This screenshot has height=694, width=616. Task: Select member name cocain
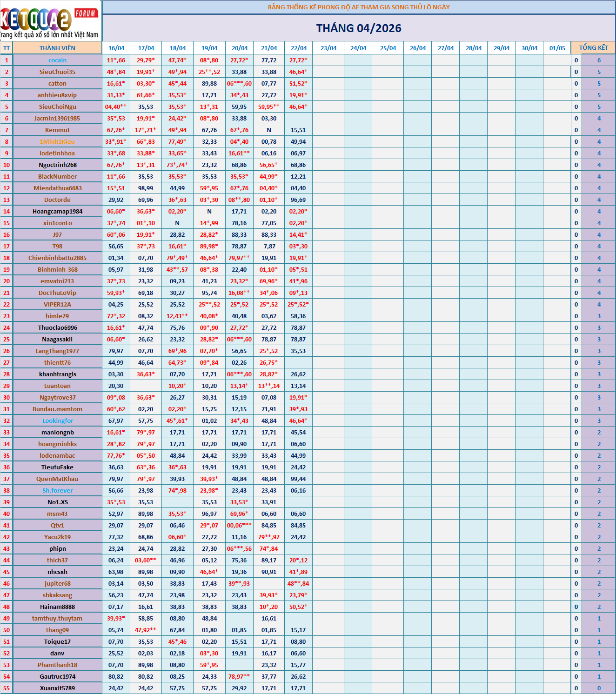click(x=57, y=60)
